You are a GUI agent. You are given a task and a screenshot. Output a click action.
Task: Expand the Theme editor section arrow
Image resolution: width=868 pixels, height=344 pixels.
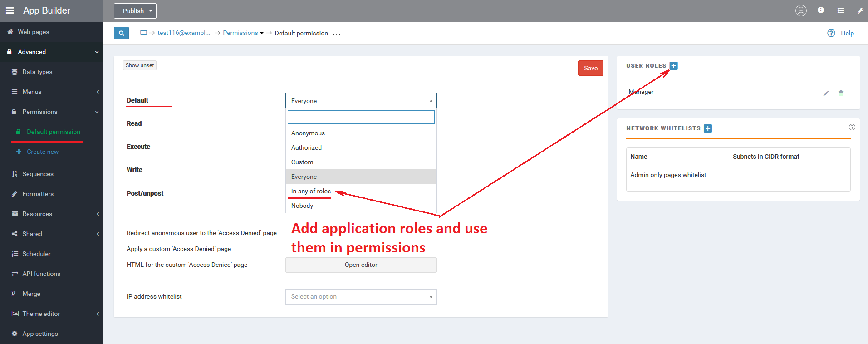98,314
